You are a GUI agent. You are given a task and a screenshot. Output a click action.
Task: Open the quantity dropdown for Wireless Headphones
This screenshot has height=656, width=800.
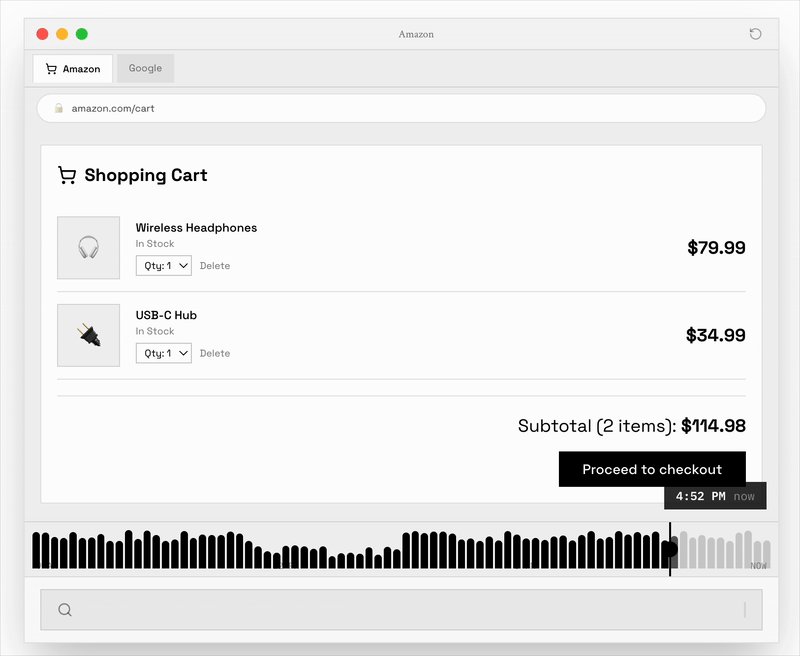[163, 265]
